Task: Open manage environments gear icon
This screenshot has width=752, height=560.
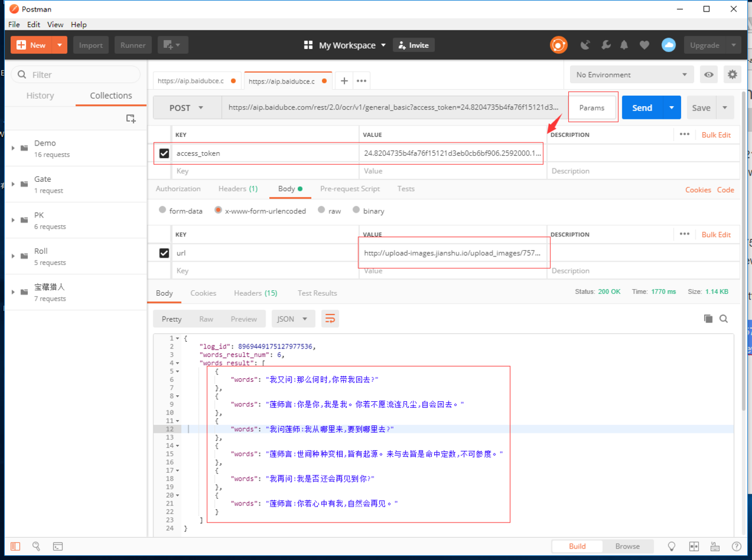Action: (733, 75)
